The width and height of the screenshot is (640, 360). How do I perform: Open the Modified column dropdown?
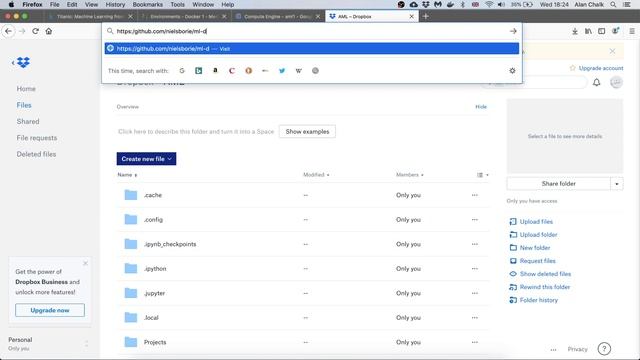pyautogui.click(x=316, y=175)
